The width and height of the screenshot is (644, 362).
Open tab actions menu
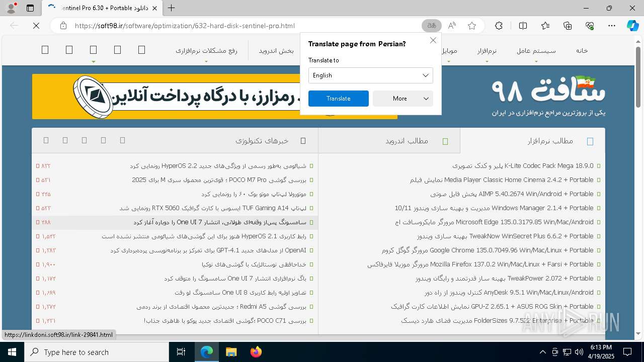[30, 8]
